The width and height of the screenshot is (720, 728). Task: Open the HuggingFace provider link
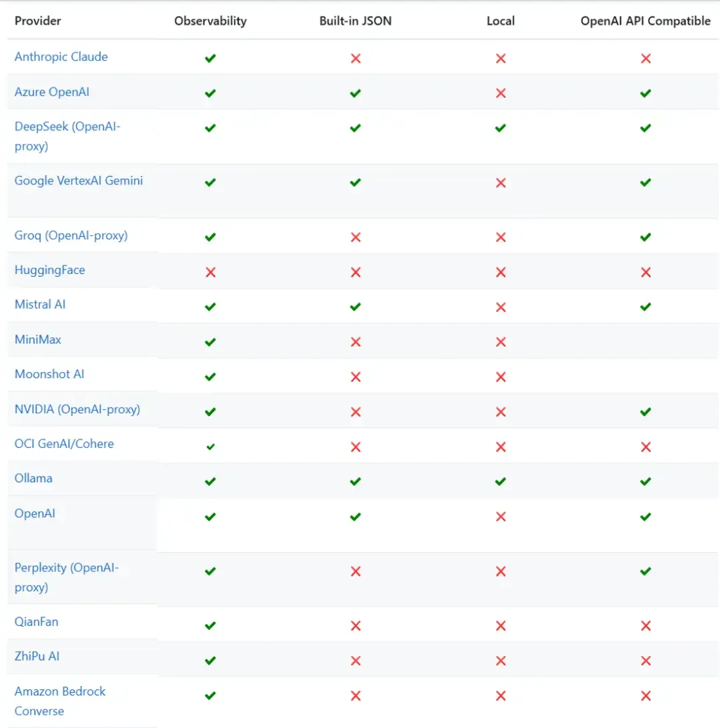(49, 270)
